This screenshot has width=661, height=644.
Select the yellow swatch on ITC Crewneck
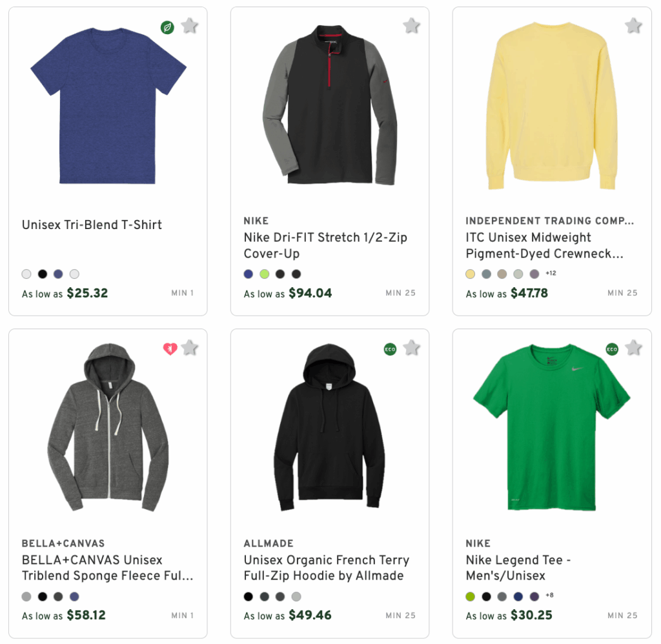471,274
